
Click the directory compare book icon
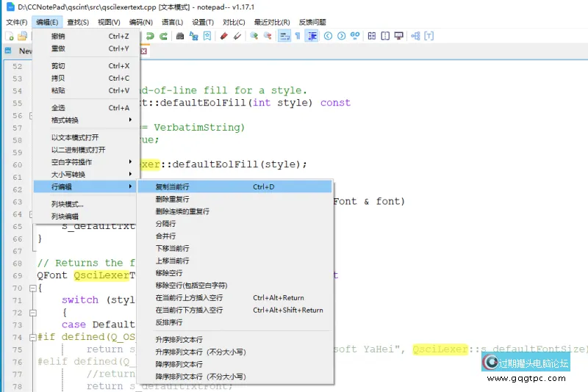(385, 36)
